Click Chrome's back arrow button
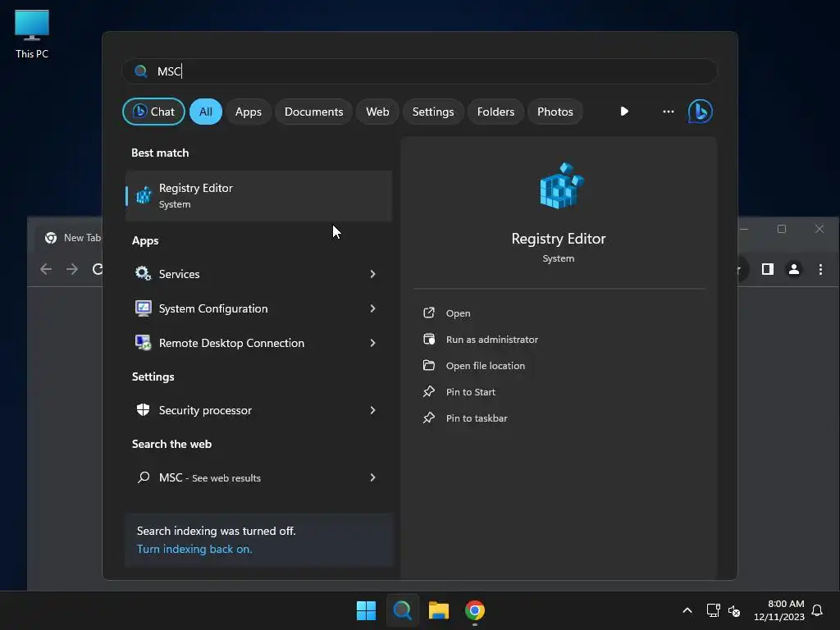 (x=46, y=269)
